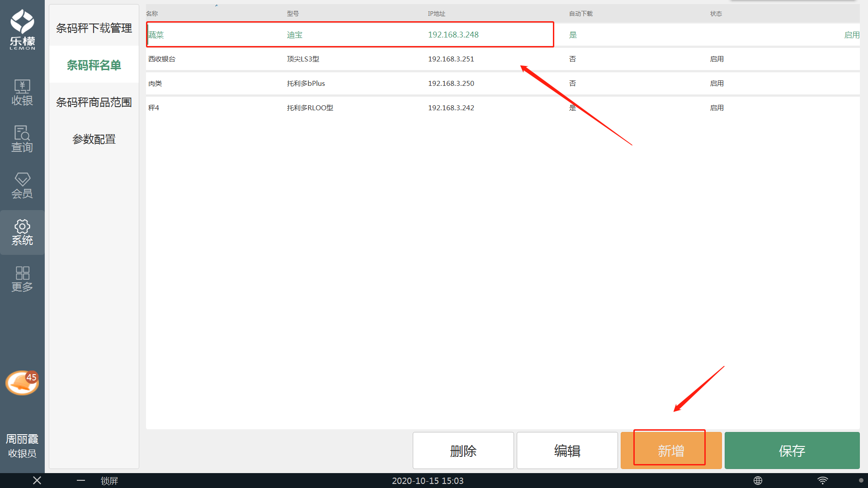Click 否 auto-download for 肉类 row

(572, 83)
